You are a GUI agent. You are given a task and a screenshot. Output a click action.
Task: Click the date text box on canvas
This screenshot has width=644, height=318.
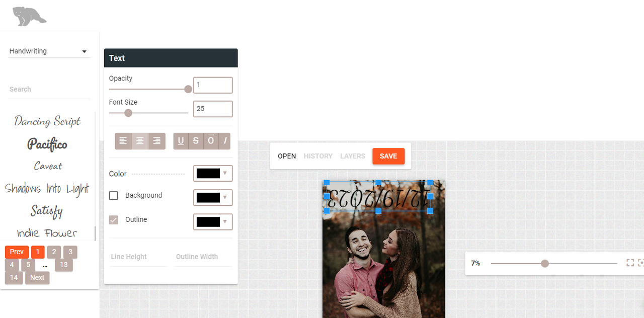pyautogui.click(x=378, y=197)
